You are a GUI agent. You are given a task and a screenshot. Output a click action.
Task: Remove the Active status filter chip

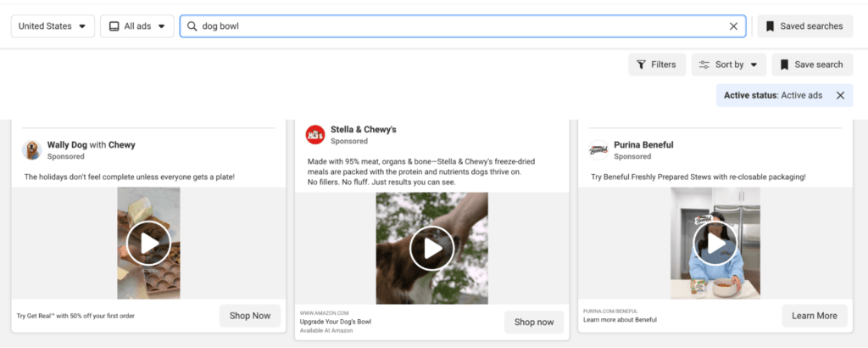click(840, 95)
